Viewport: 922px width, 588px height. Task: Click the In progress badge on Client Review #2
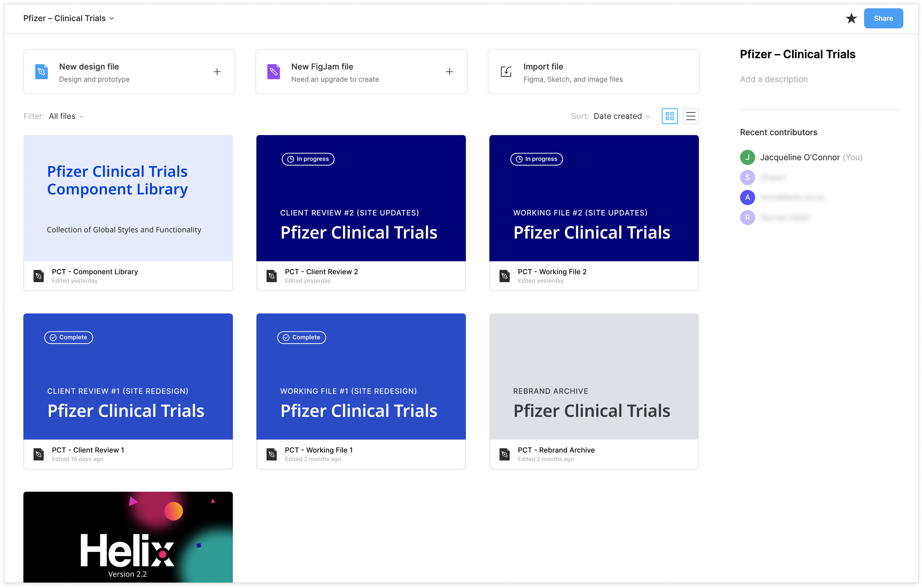pyautogui.click(x=308, y=159)
